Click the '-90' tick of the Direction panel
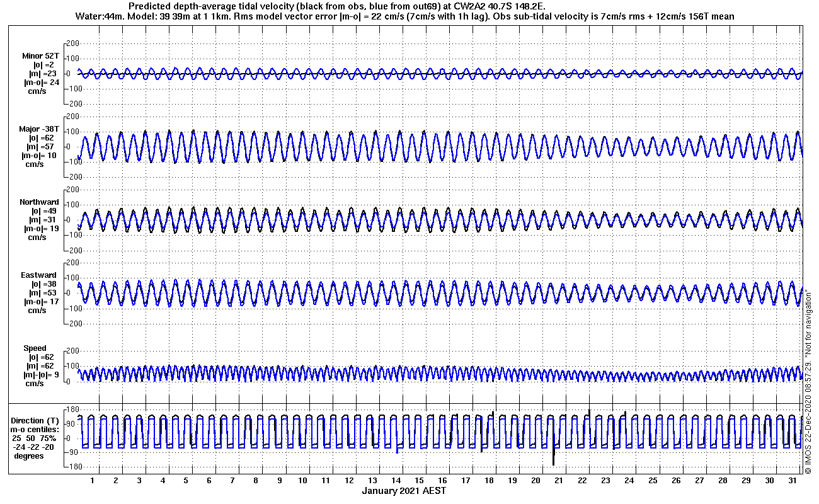Viewport: 819px width, 504px height. tap(72, 452)
